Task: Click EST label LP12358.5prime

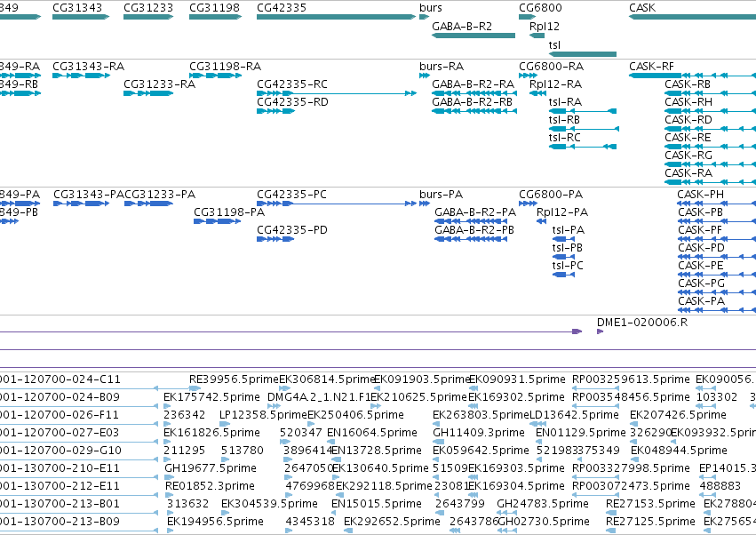Action: [263, 415]
